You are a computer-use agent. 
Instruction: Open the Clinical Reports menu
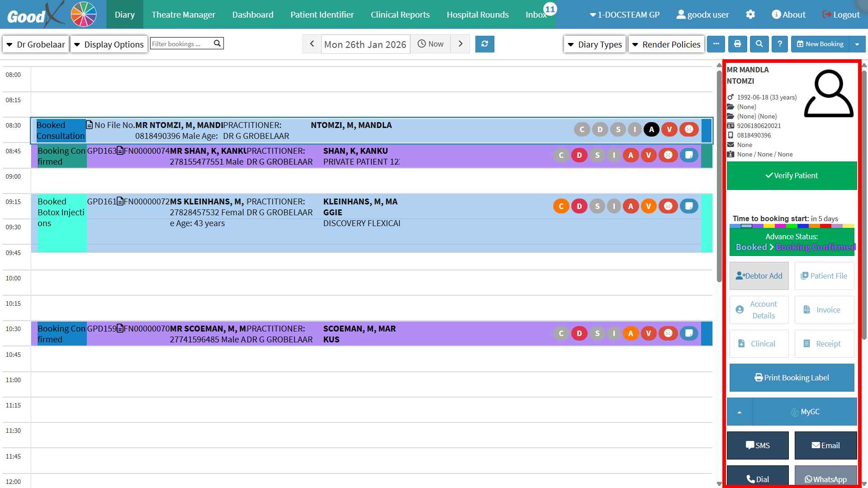coord(400,14)
